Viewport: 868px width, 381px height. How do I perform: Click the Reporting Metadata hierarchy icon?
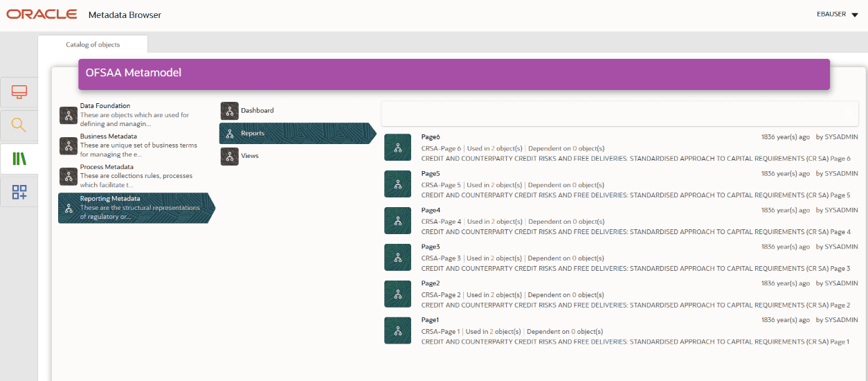(69, 208)
